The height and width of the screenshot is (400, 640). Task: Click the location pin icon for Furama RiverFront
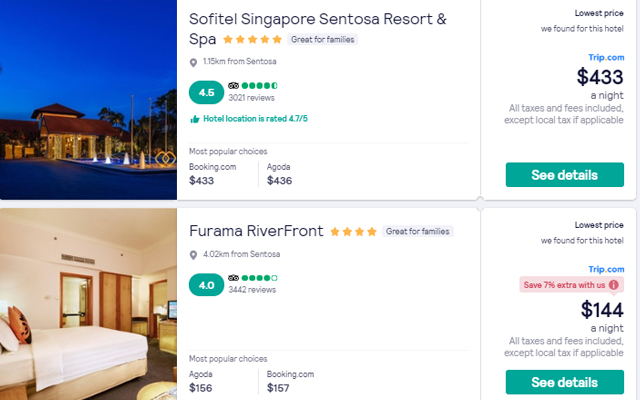coord(194,255)
